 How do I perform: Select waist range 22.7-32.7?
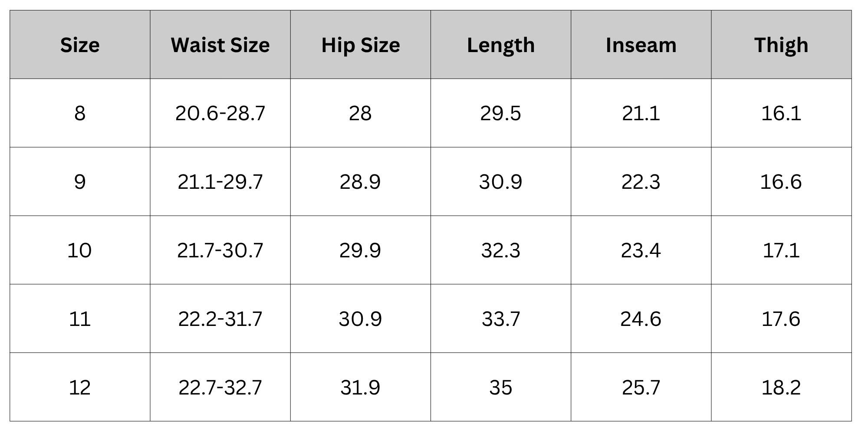[x=220, y=387]
